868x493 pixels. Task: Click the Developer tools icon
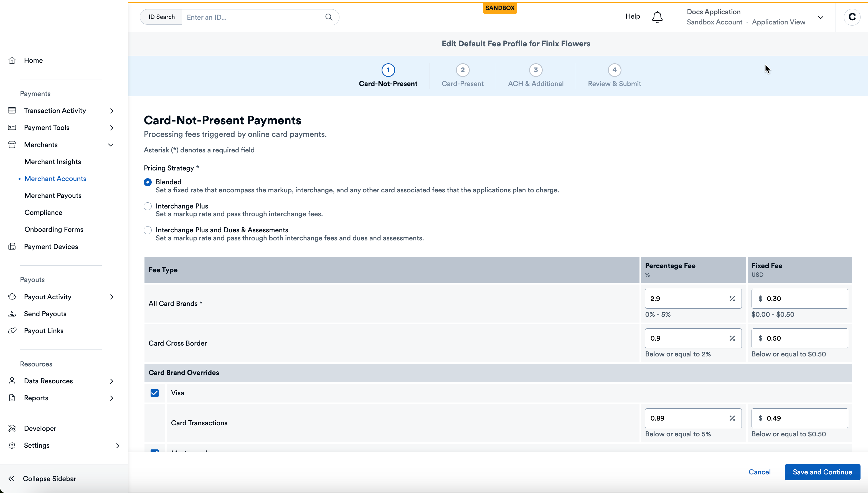pos(12,428)
